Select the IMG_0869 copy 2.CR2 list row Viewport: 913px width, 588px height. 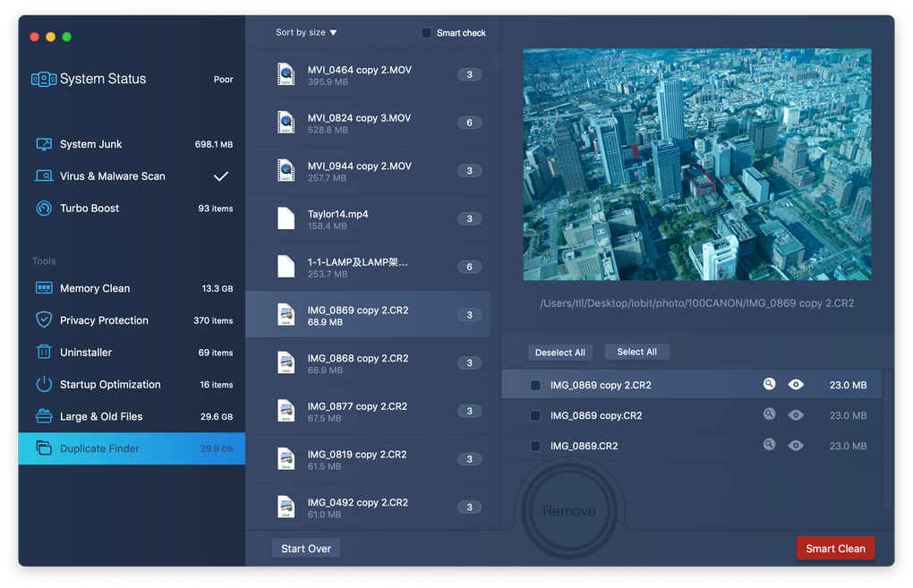367,315
